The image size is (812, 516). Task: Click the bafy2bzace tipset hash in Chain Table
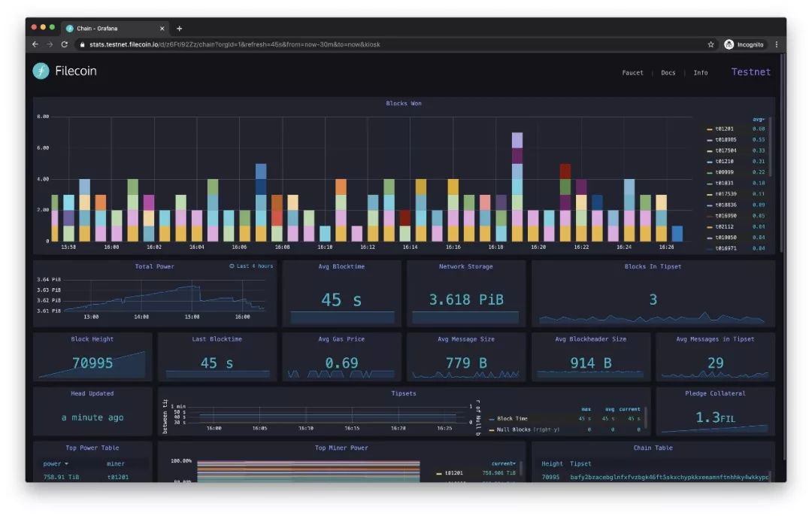(669, 477)
